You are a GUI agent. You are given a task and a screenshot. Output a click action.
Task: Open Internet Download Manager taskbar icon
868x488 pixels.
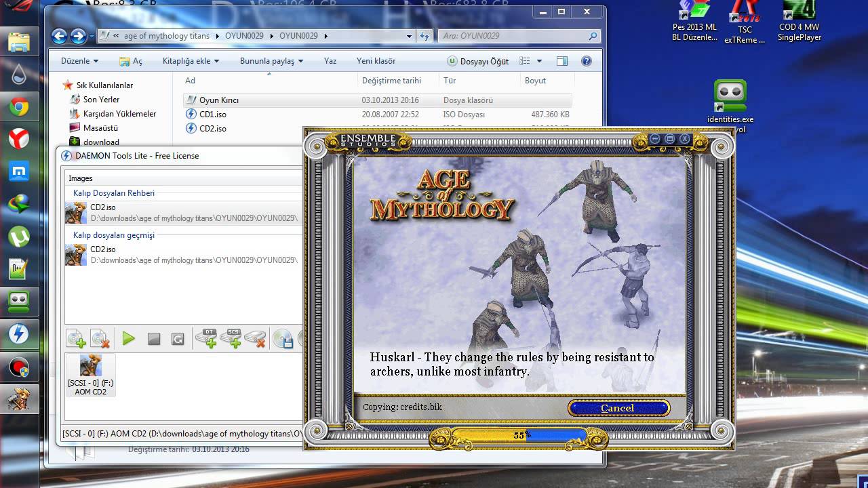coord(18,204)
